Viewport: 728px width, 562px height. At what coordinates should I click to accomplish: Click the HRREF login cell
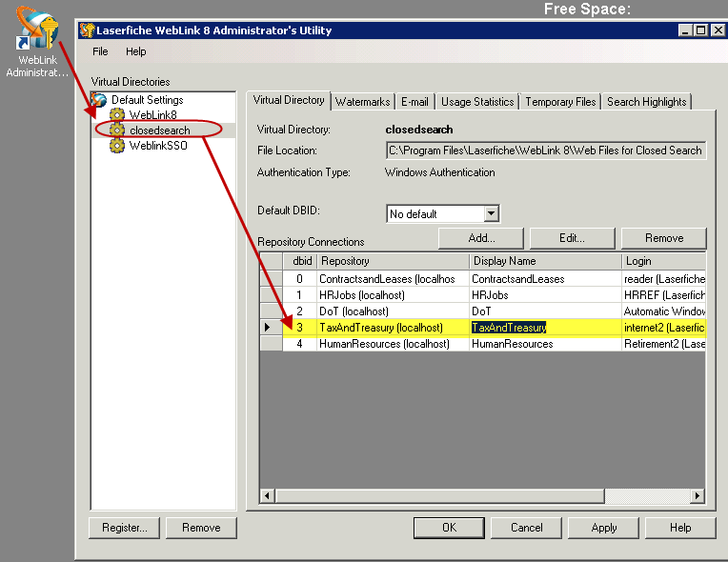coord(664,295)
